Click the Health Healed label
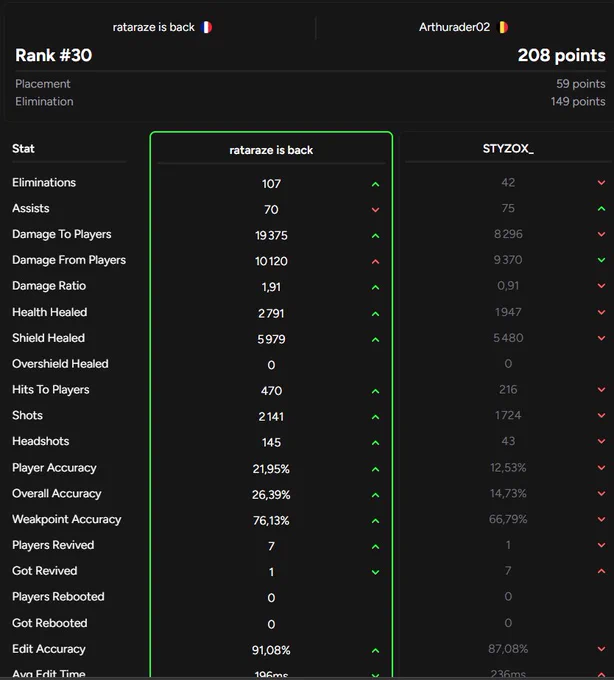 click(49, 312)
